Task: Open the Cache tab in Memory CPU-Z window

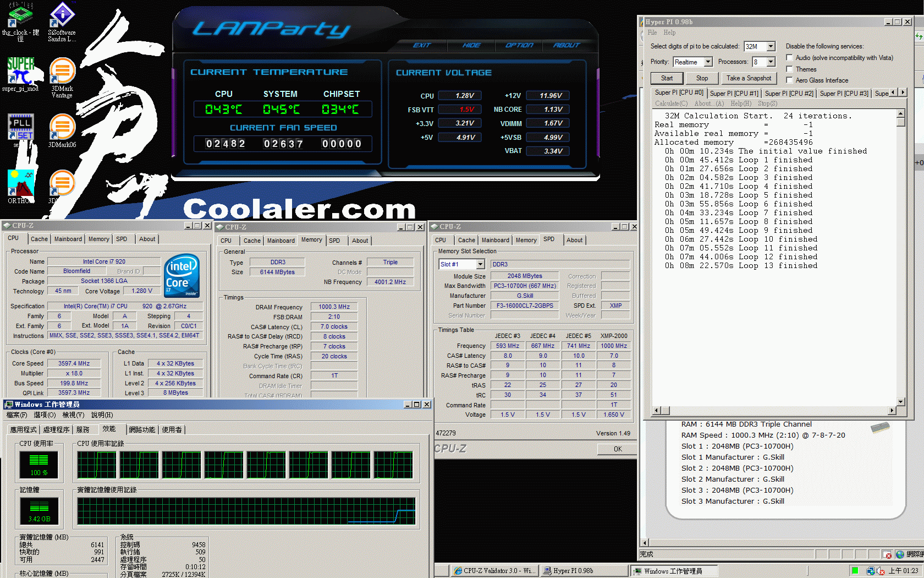Action: tap(252, 241)
